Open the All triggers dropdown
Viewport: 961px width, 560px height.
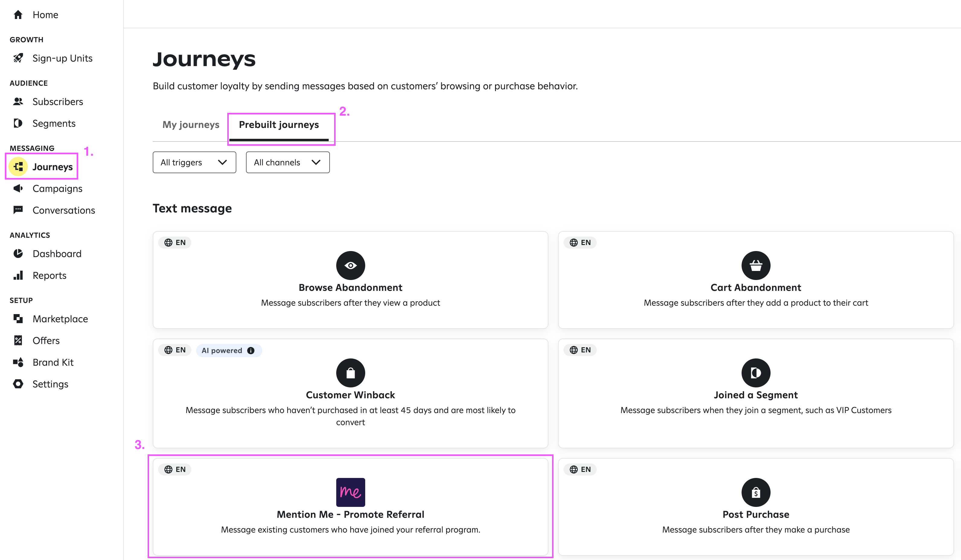point(194,162)
